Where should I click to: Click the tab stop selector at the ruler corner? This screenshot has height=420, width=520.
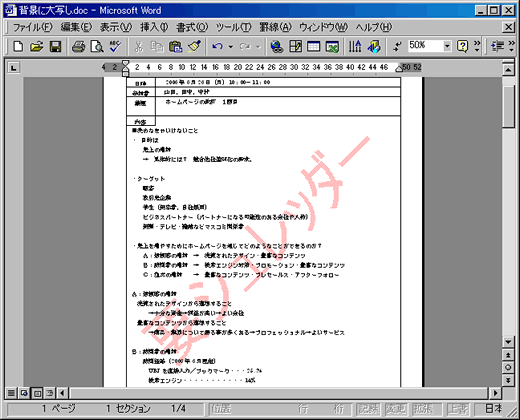pos(13,68)
